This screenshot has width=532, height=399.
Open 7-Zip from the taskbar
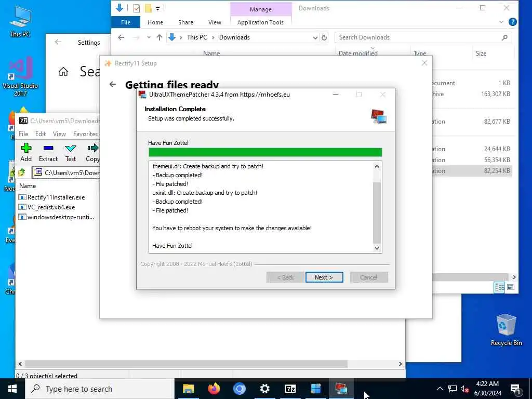pyautogui.click(x=290, y=389)
